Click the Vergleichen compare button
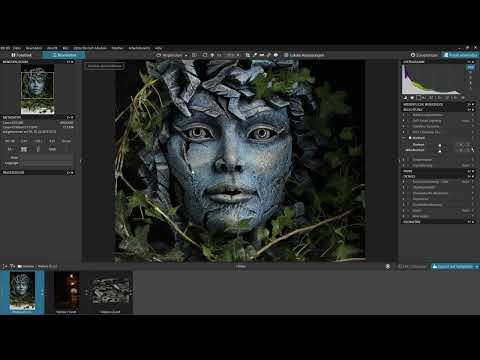The image size is (480, 360). [x=169, y=55]
